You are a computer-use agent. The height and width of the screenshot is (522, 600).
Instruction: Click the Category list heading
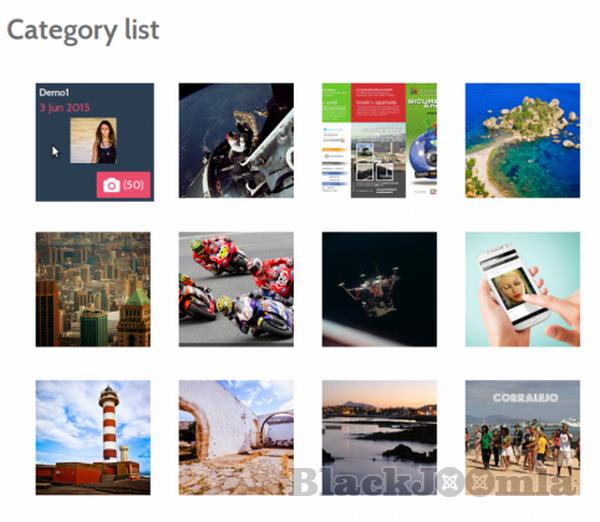83,31
